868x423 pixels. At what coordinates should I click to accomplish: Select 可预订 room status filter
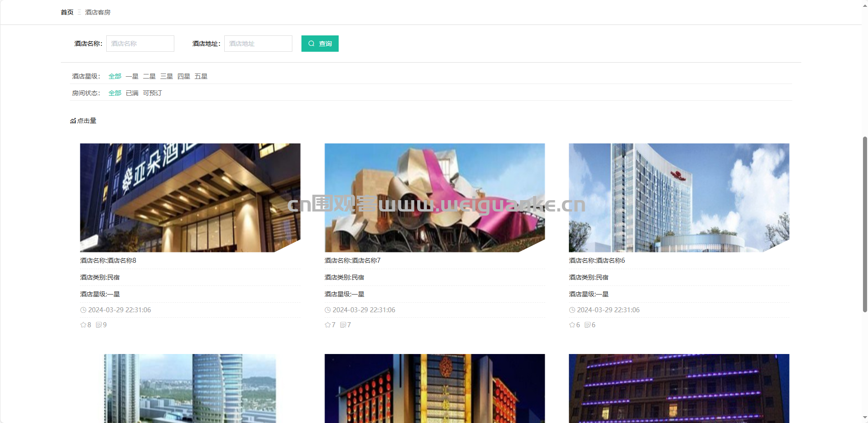click(x=152, y=93)
